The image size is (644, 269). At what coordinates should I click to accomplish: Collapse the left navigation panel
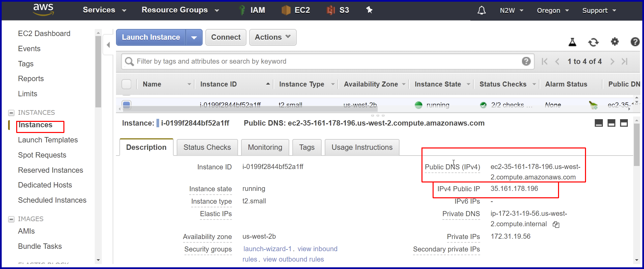[108, 45]
